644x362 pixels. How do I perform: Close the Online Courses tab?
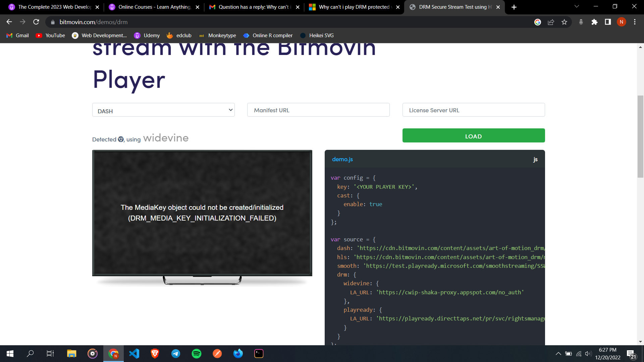click(x=197, y=7)
